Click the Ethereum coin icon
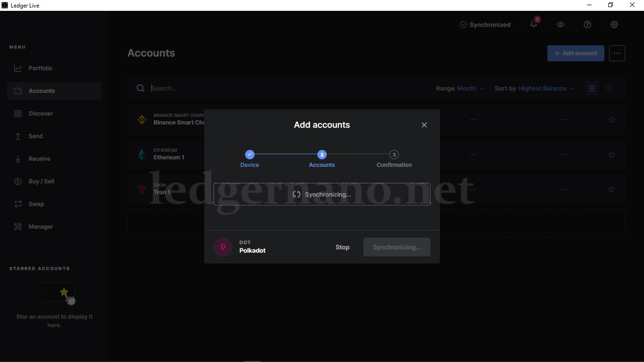This screenshot has height=362, width=644. pyautogui.click(x=142, y=154)
